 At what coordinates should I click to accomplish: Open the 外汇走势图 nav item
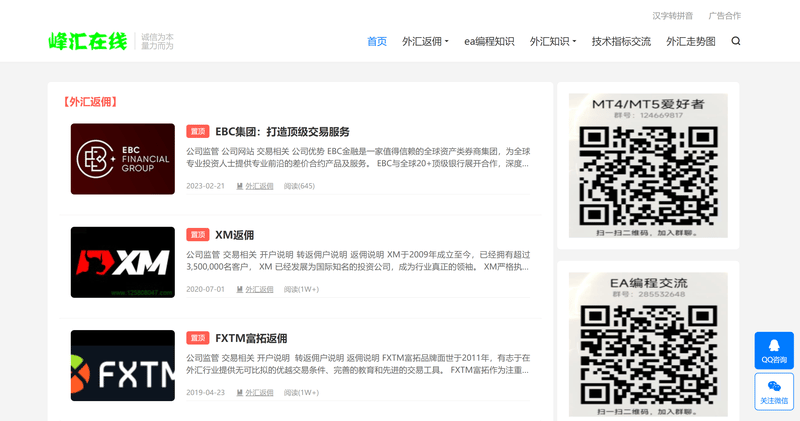tap(690, 41)
